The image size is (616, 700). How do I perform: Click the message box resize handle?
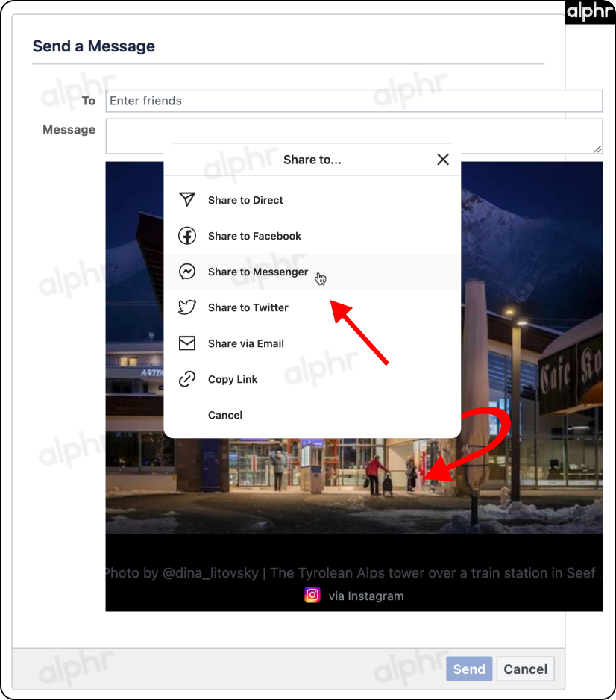[597, 149]
